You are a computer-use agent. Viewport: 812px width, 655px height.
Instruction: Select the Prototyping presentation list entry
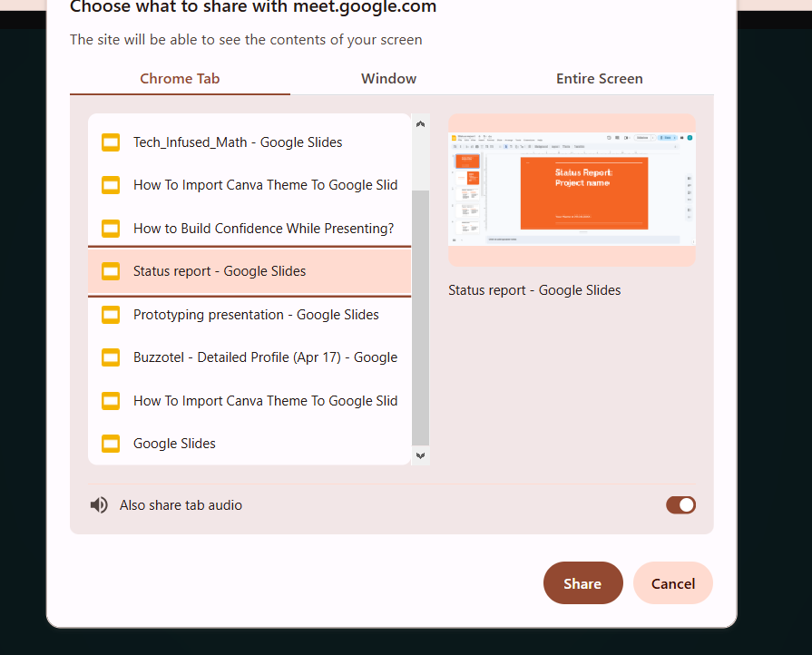click(x=256, y=315)
